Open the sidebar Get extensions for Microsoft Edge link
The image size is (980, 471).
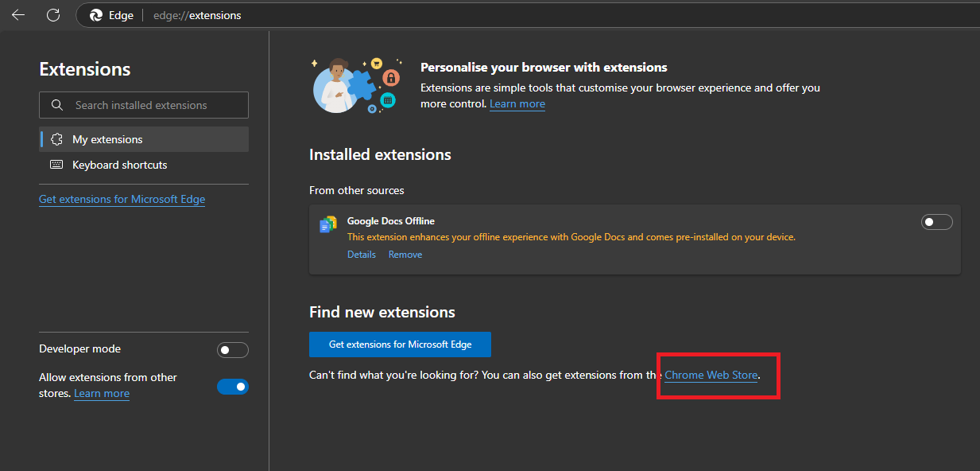[x=122, y=199]
